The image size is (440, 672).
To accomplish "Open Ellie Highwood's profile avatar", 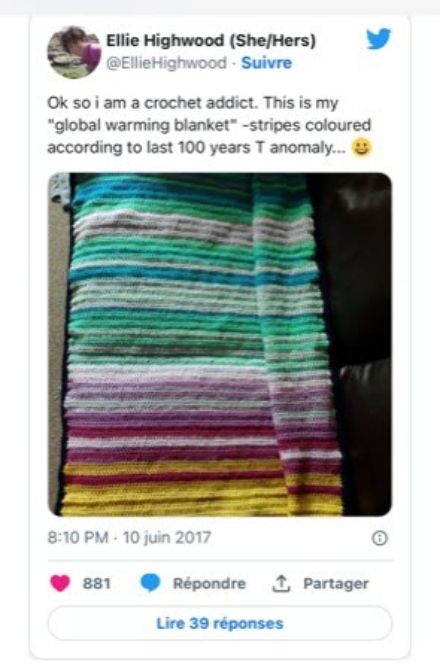I will click(x=74, y=52).
